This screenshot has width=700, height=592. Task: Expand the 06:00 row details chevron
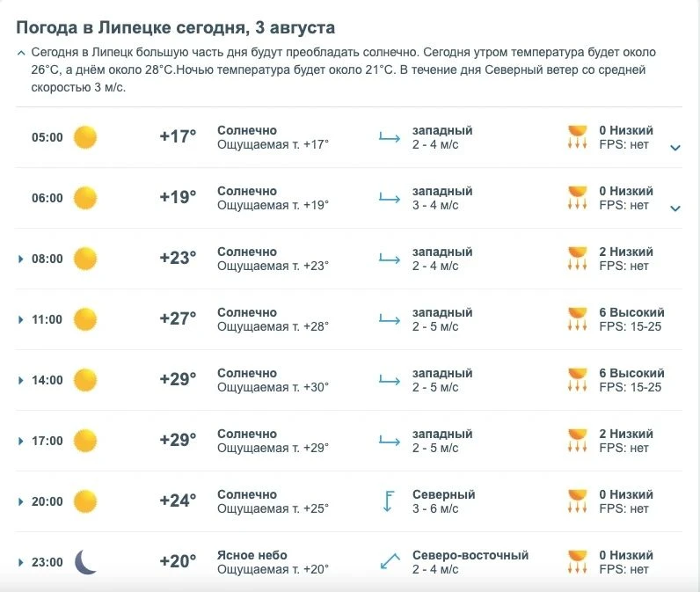[x=675, y=208]
